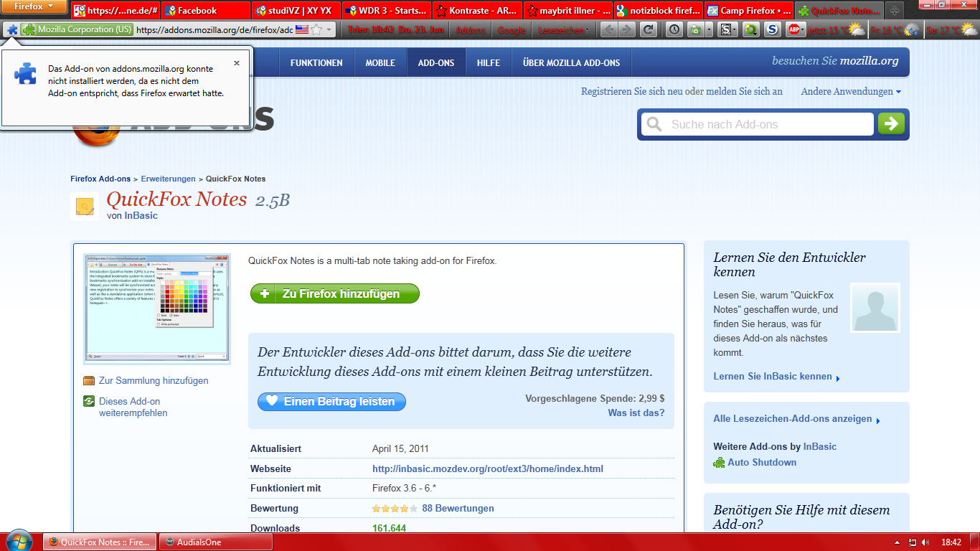Click the 'Was ist das?' link
Image resolution: width=980 pixels, height=551 pixels.
click(x=636, y=413)
